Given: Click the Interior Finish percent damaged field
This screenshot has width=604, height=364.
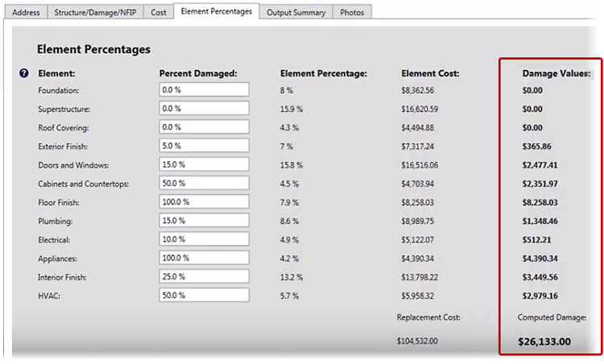Looking at the screenshot, I should pos(205,276).
